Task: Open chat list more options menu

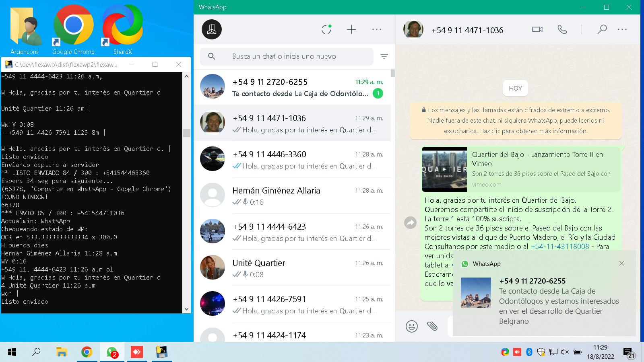Action: pos(377,29)
